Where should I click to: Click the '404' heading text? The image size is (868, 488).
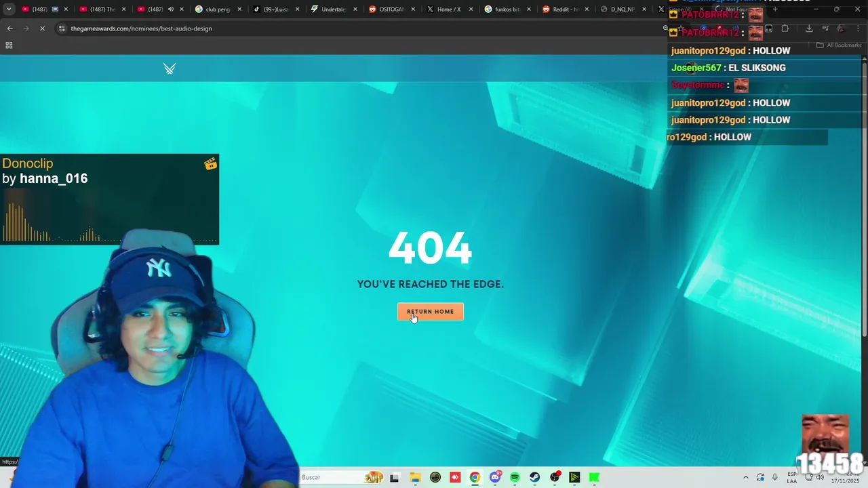click(430, 248)
